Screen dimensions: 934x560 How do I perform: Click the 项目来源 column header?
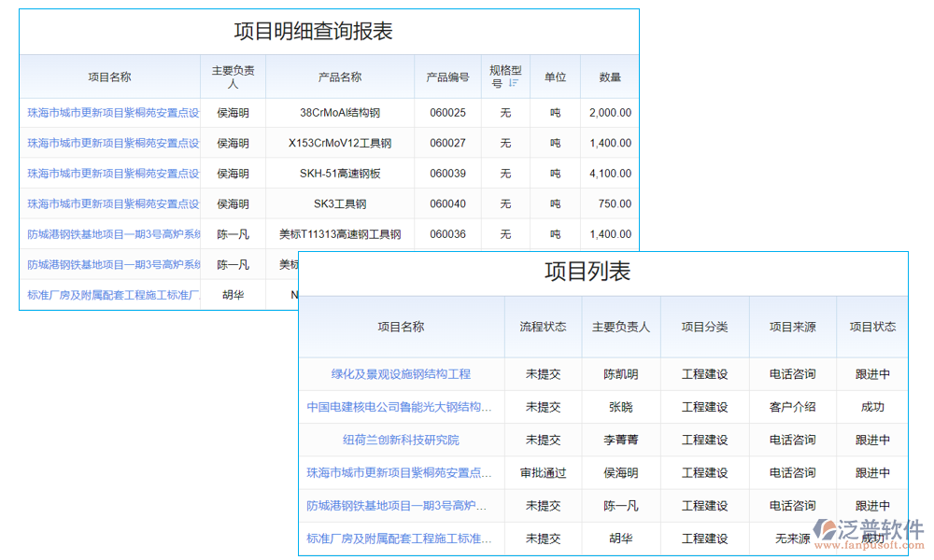click(x=793, y=328)
